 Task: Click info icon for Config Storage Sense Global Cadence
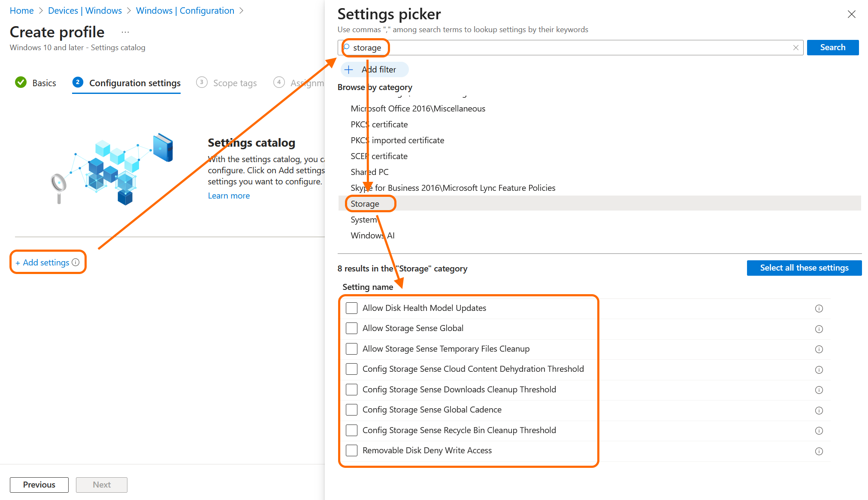(819, 410)
